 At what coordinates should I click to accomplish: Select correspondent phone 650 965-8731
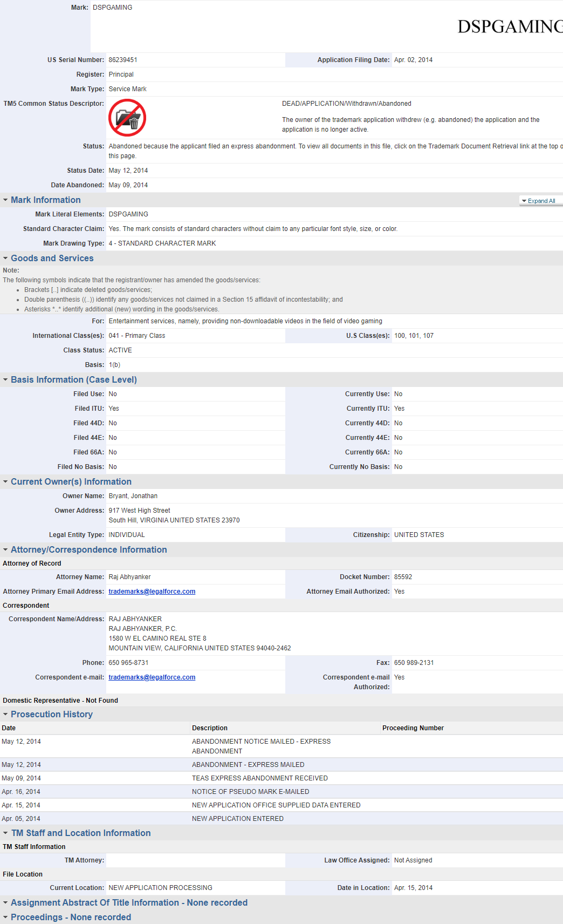tap(128, 663)
